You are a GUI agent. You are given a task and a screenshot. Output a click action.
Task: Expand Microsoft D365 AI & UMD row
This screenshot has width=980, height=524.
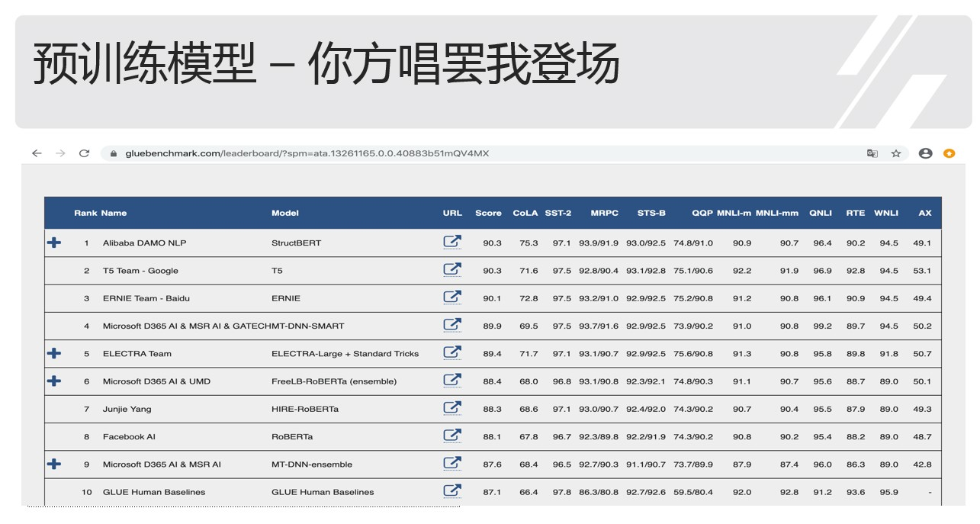tap(54, 381)
